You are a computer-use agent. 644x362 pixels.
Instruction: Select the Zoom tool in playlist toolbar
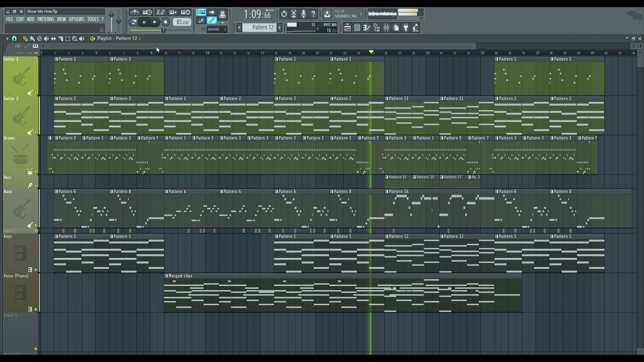click(74, 38)
